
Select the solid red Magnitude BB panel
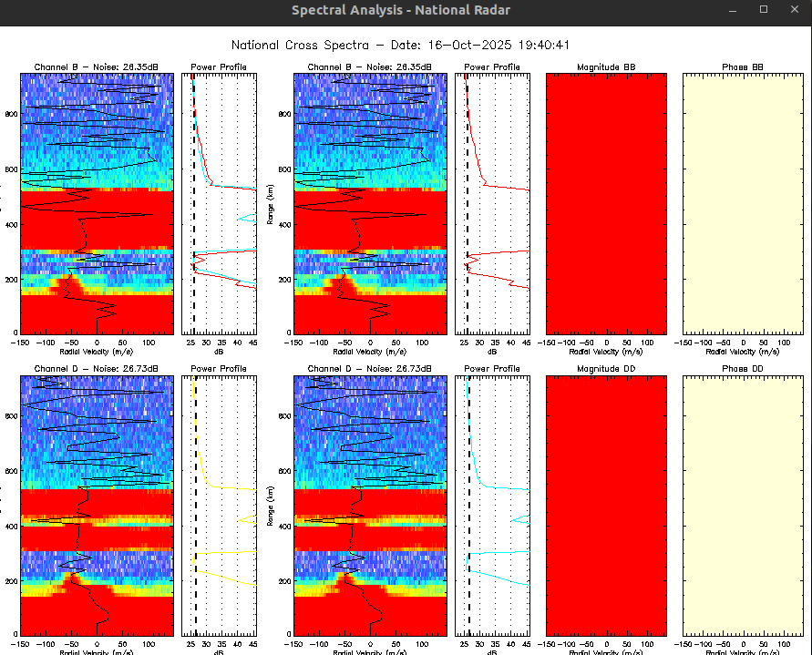click(606, 202)
